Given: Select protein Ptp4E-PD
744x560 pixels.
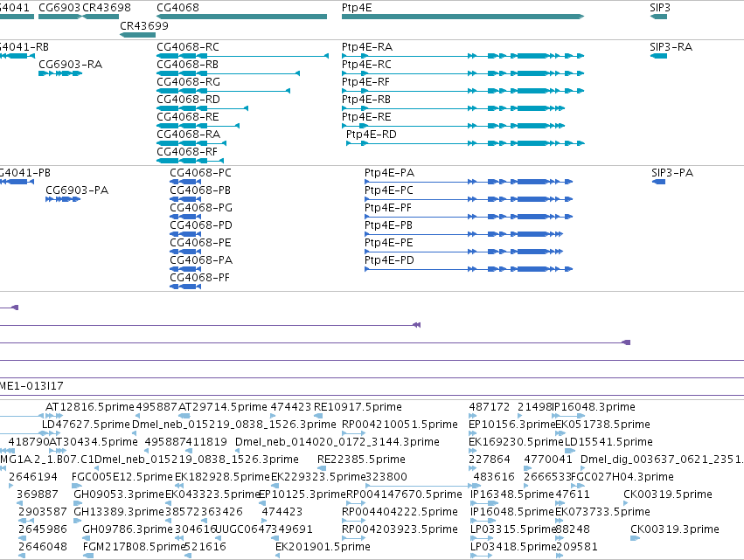Looking at the screenshot, I should [389, 260].
